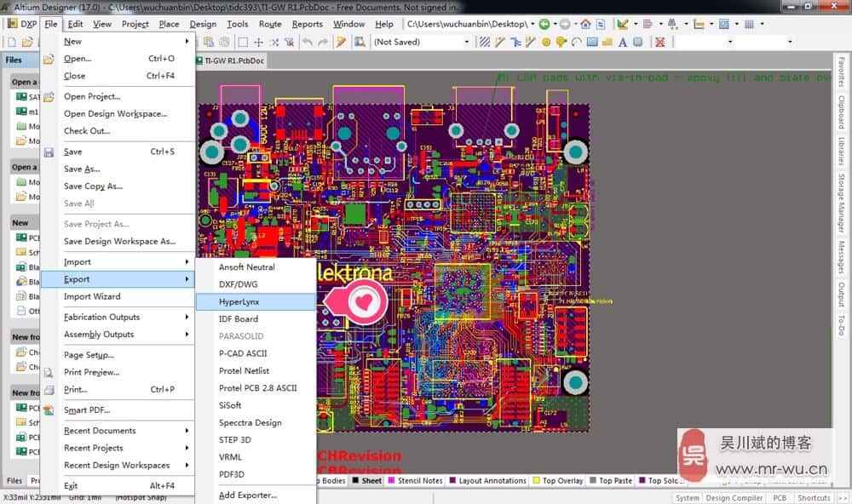852x504 pixels.
Task: Click the dimension tools icon
Action: pyautogui.click(x=699, y=24)
